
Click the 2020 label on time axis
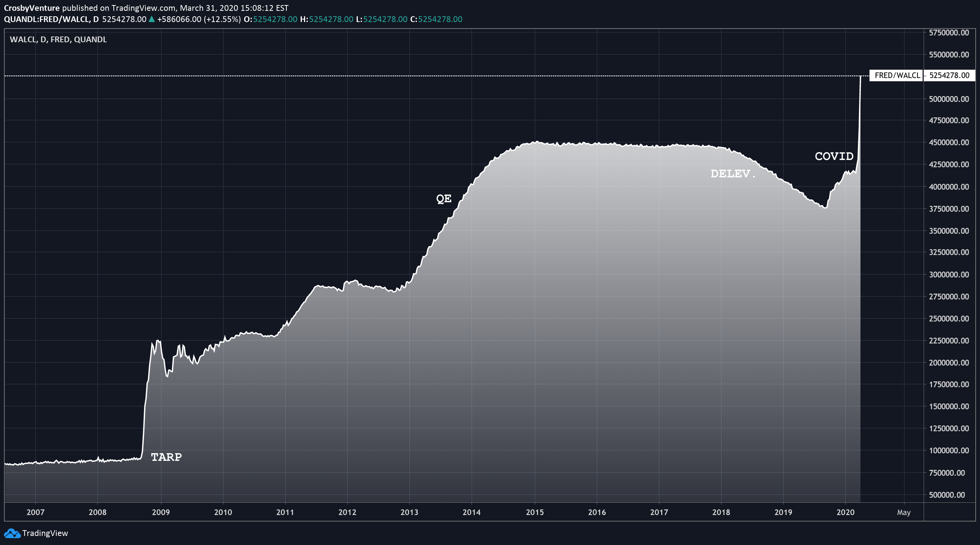click(845, 512)
